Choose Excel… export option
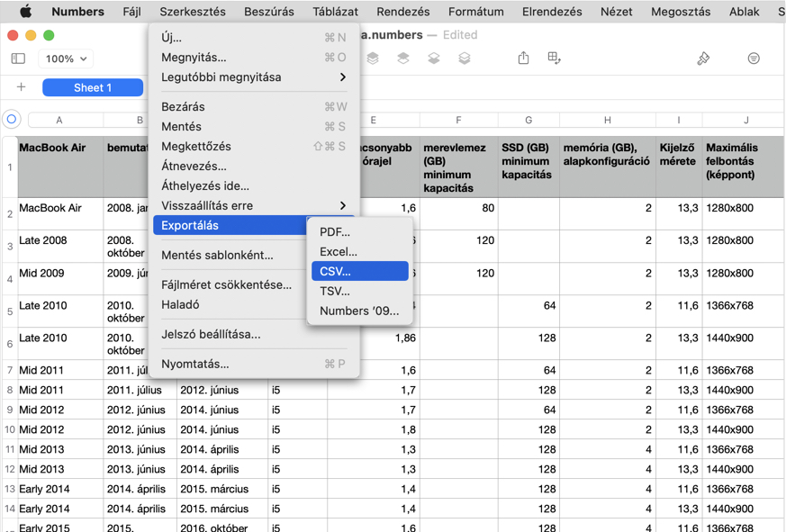This screenshot has width=786, height=532. click(x=360, y=252)
